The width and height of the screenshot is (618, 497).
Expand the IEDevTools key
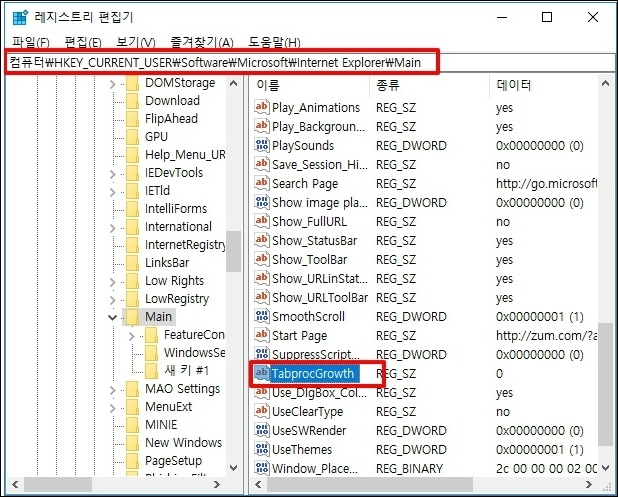[113, 174]
